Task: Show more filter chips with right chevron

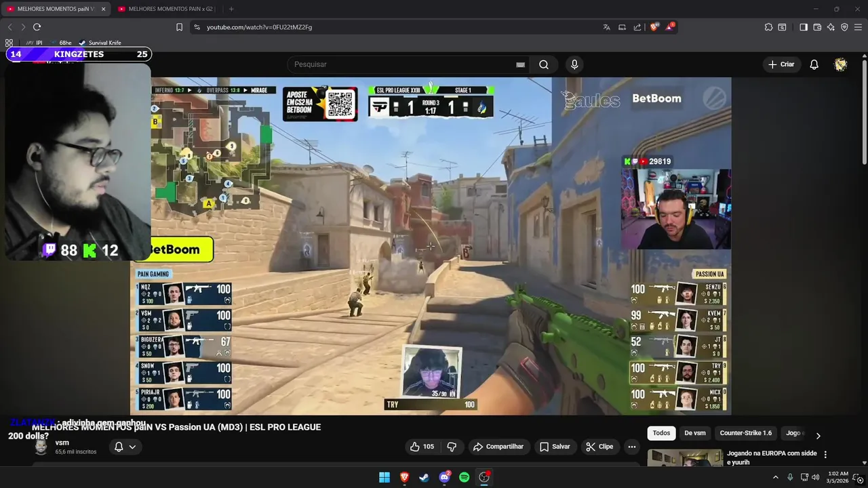Action: pyautogui.click(x=818, y=436)
